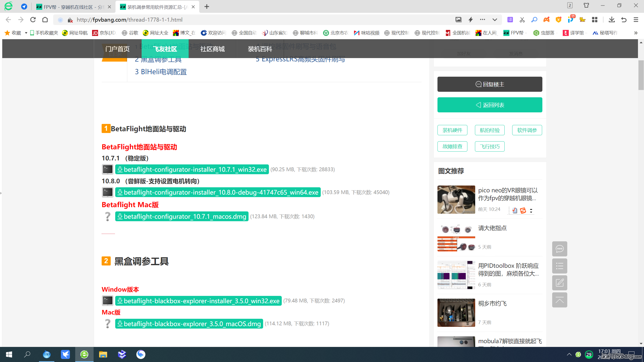Select the 飞行技巧 tag

click(490, 147)
